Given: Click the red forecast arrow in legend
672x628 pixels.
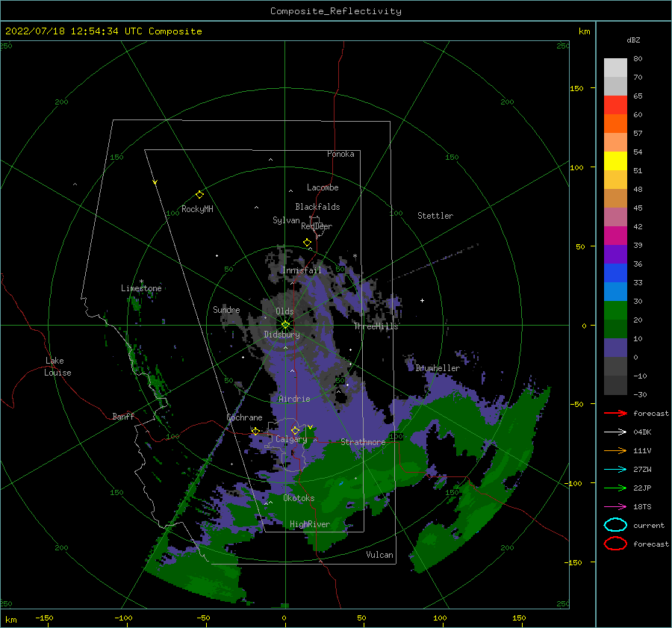Looking at the screenshot, I should tap(615, 413).
